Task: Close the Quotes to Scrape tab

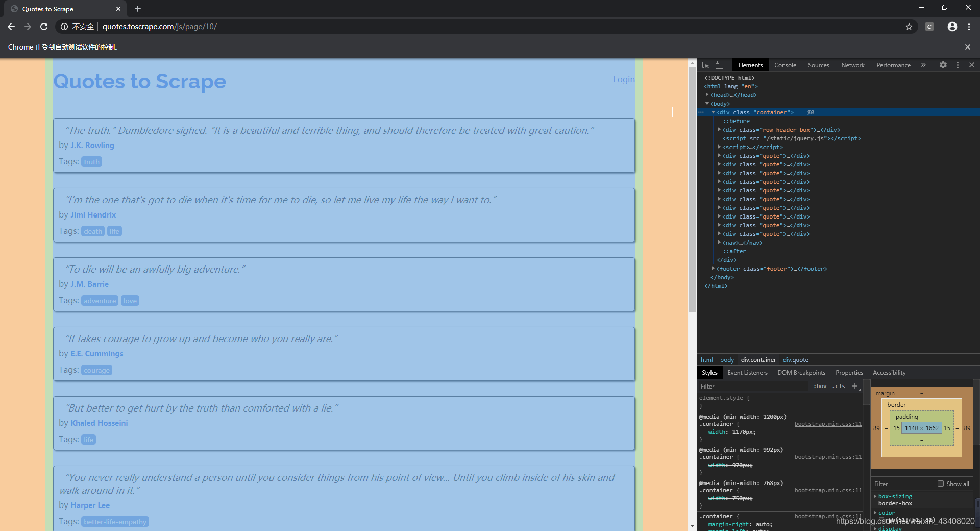Action: (x=118, y=9)
